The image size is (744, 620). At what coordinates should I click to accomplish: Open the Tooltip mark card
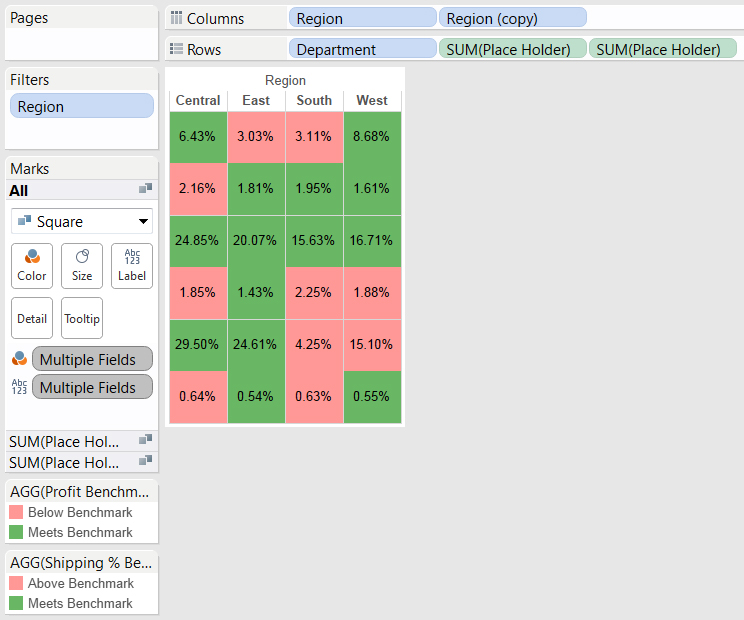click(x=82, y=318)
